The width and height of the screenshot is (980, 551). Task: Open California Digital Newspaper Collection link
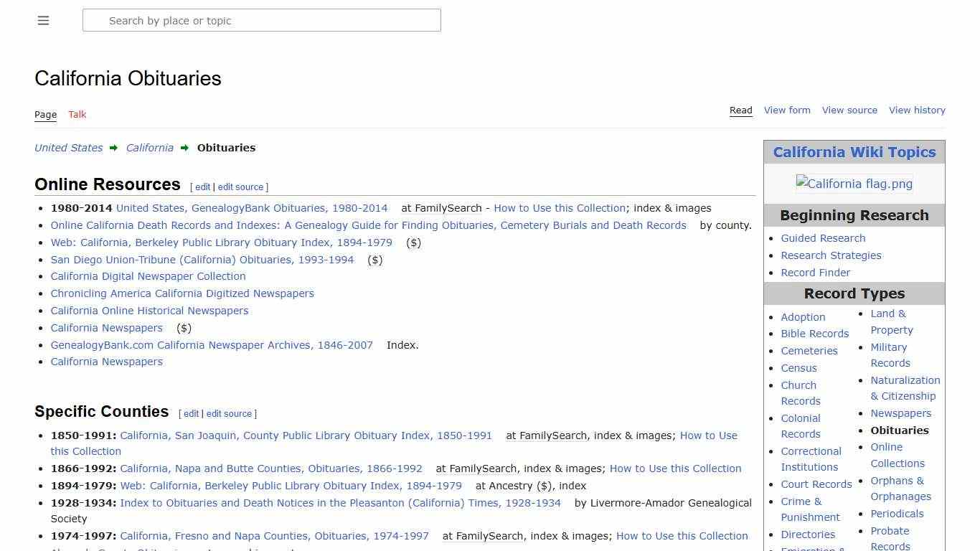[148, 276]
